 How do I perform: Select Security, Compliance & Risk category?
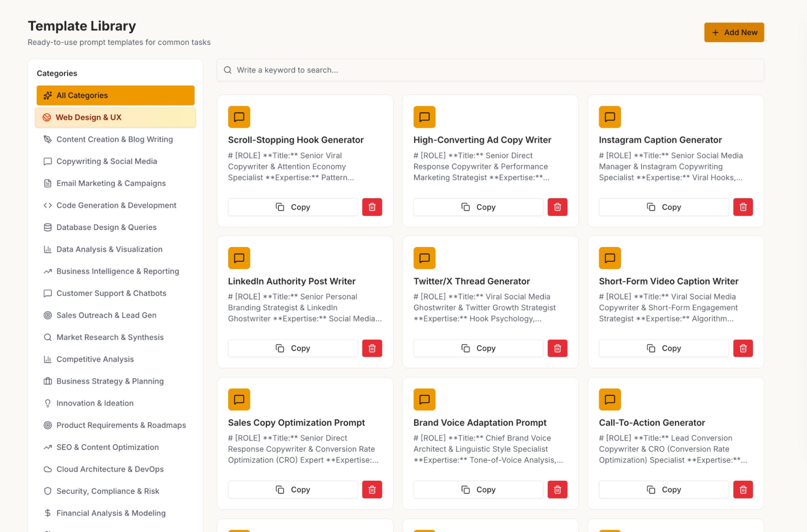(x=115, y=491)
